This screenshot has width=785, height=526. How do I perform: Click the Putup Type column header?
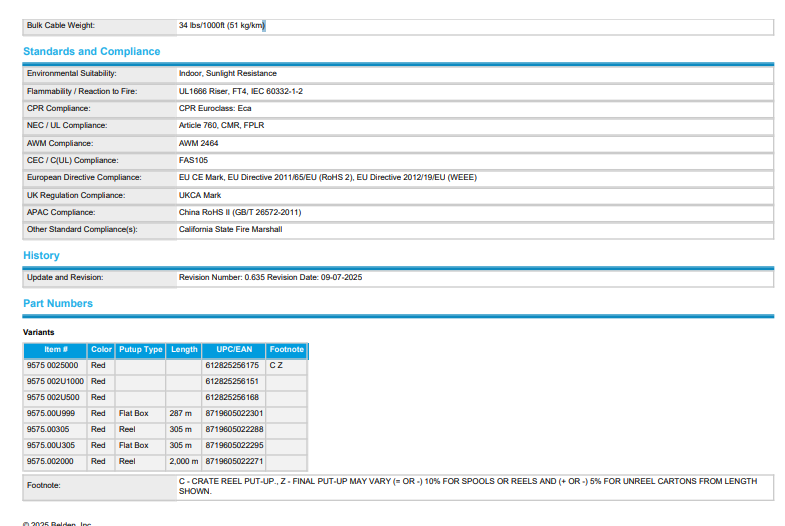pos(140,350)
